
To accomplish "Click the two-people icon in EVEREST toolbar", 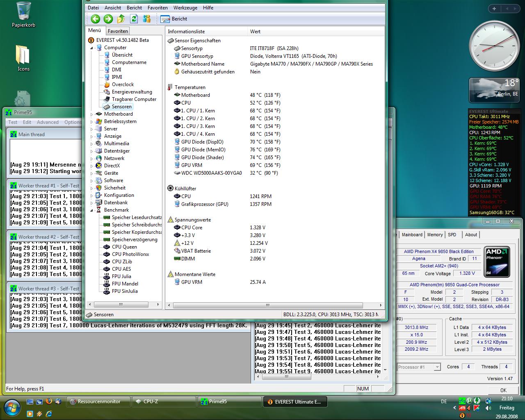I will click(x=146, y=19).
